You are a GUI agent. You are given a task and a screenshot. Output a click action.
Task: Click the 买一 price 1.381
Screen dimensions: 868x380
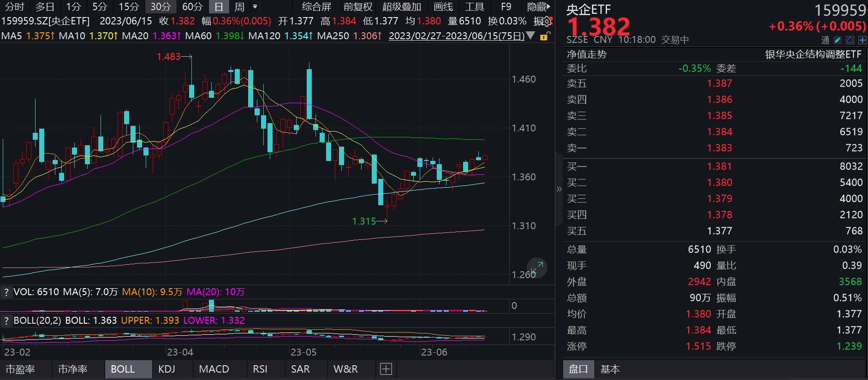point(719,166)
